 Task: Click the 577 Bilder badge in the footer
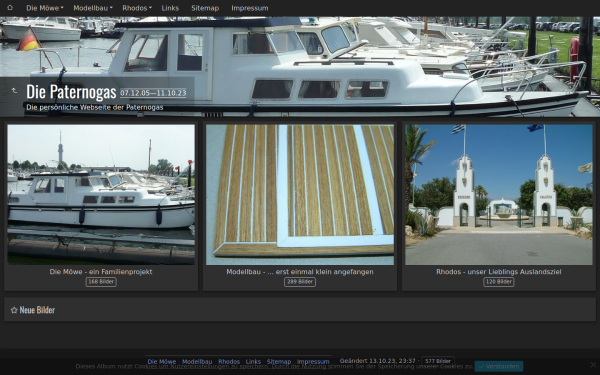click(438, 361)
